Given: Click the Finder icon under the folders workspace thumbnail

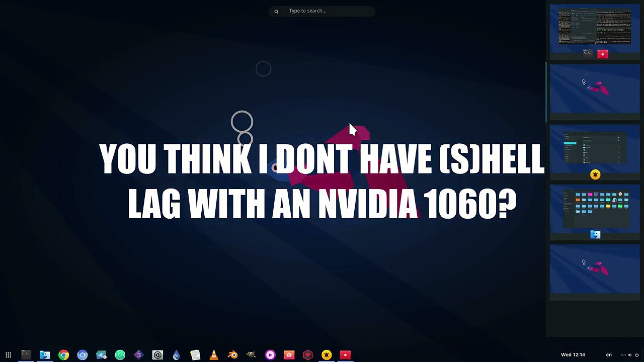Looking at the screenshot, I should click(595, 234).
